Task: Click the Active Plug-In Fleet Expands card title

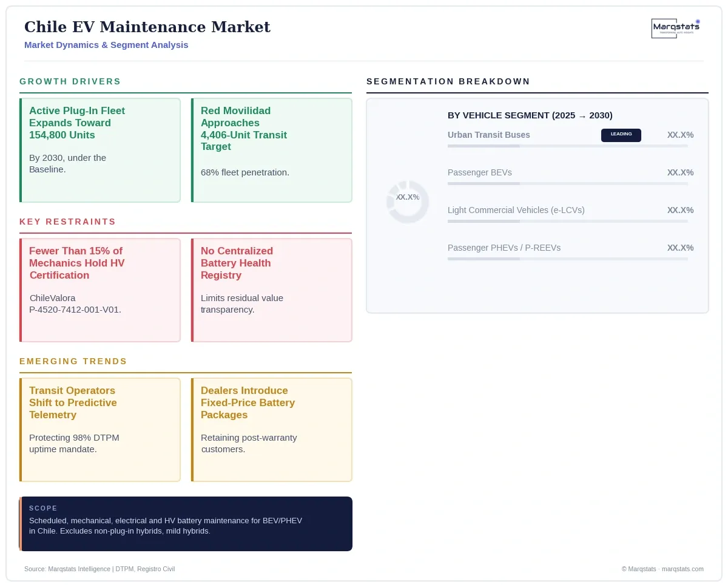Action: click(77, 123)
